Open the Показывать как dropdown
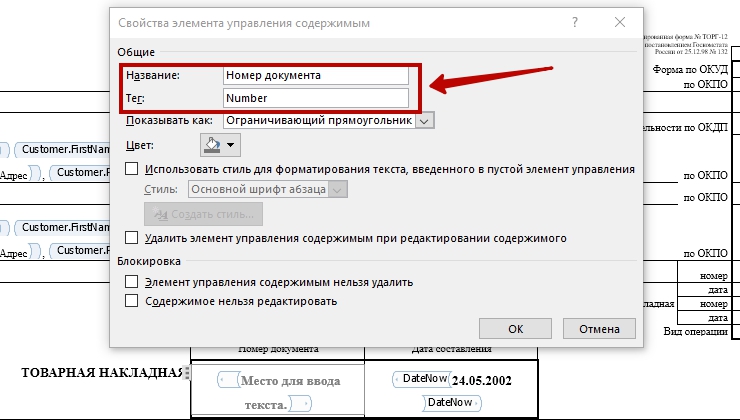Screen dimensions: 740x420 click(425, 121)
